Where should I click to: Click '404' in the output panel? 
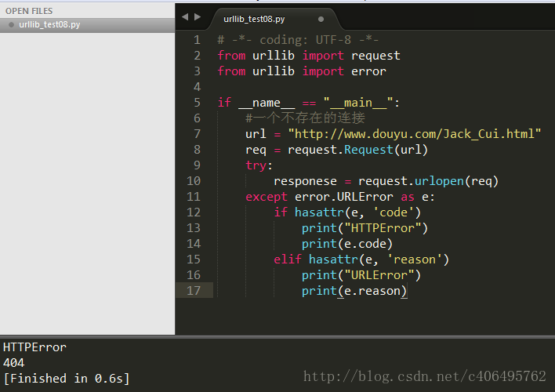click(x=13, y=363)
